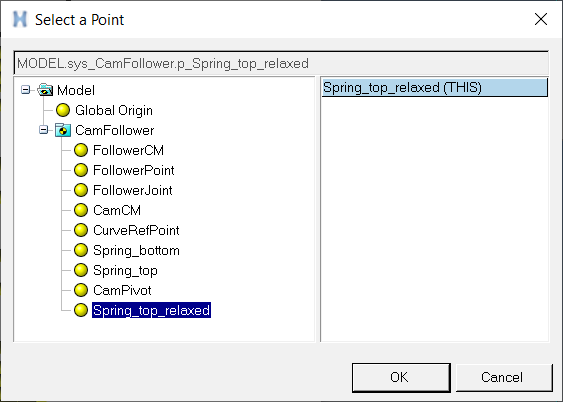Select the FollowerJoint point
This screenshot has width=563, height=402.
(x=132, y=190)
